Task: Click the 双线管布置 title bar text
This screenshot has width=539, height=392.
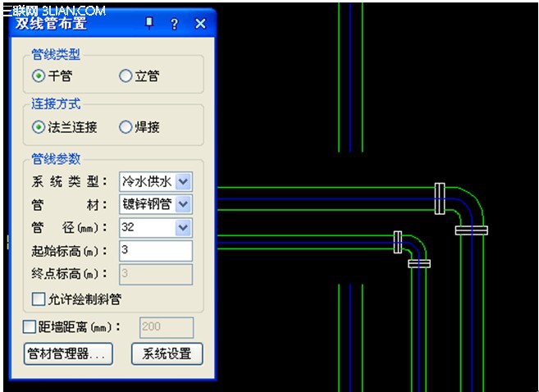Action: (51, 23)
